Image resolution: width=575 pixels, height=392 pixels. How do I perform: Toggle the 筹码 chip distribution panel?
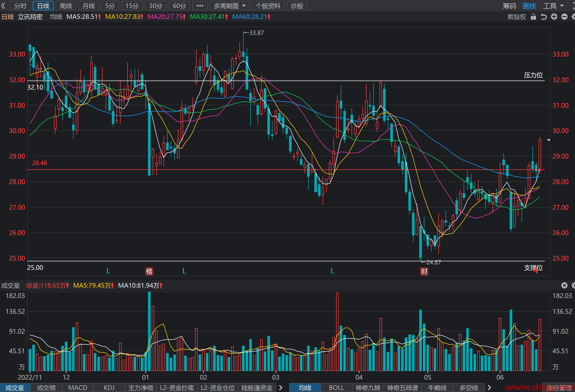(509, 6)
